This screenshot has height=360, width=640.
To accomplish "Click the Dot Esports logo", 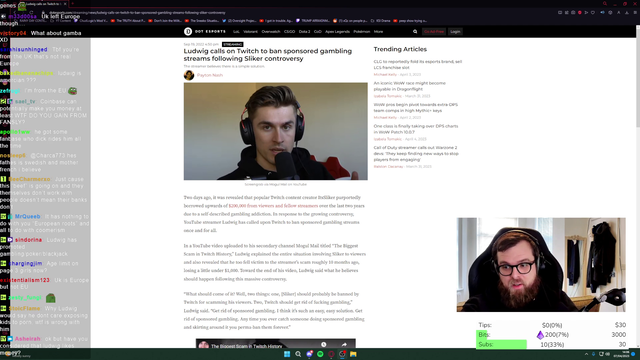I will tap(204, 31).
